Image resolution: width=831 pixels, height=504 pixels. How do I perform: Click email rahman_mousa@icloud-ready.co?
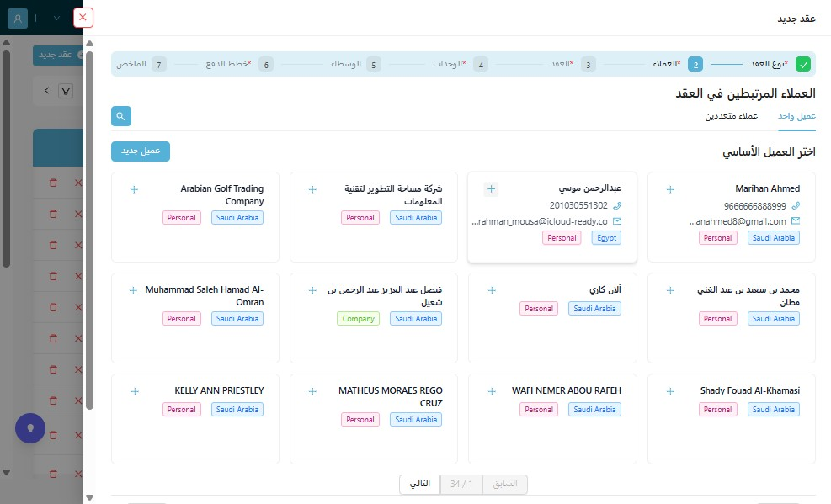pyautogui.click(x=540, y=221)
